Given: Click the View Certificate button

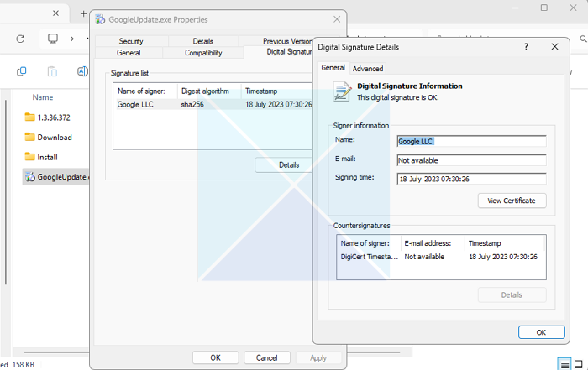Looking at the screenshot, I should (x=512, y=201).
